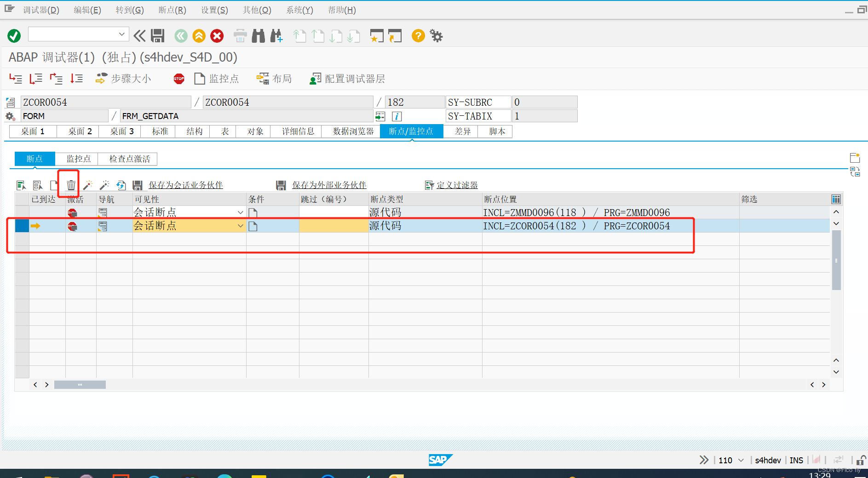Select the ZMMD0096 breakpoint row marker
Viewport: 868px width, 478px height.
(22, 212)
